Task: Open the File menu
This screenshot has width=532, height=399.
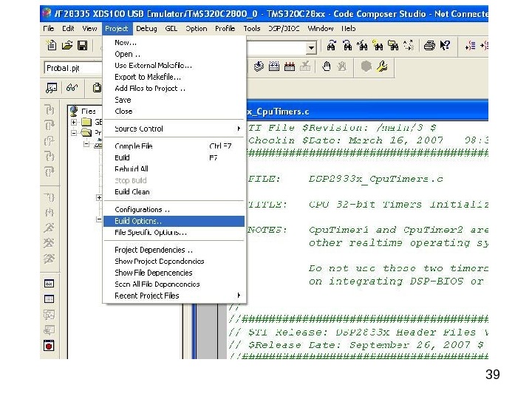Action: coord(49,29)
